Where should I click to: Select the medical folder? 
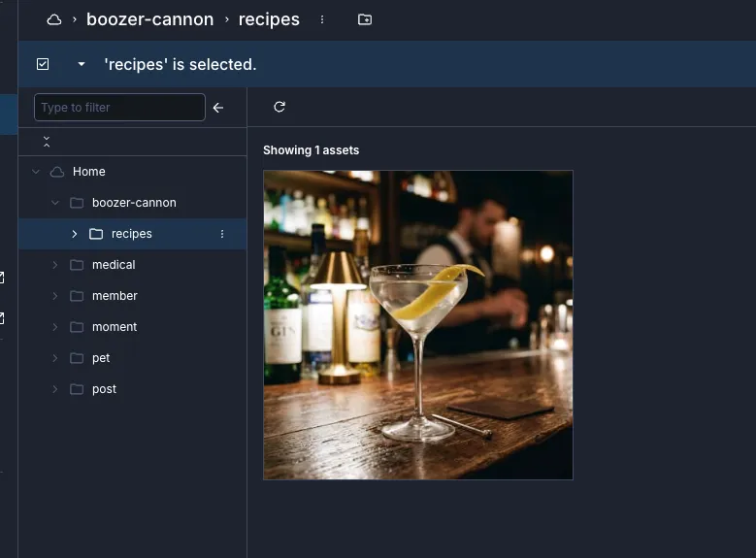pyautogui.click(x=114, y=265)
